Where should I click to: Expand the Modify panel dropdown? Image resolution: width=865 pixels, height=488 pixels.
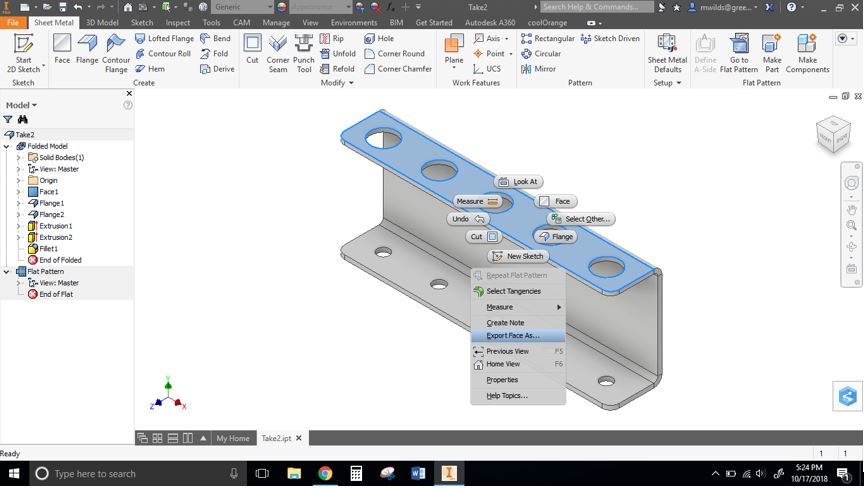[337, 83]
